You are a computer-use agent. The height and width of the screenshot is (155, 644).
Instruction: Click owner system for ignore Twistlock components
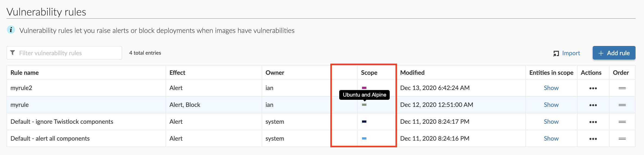coord(275,122)
